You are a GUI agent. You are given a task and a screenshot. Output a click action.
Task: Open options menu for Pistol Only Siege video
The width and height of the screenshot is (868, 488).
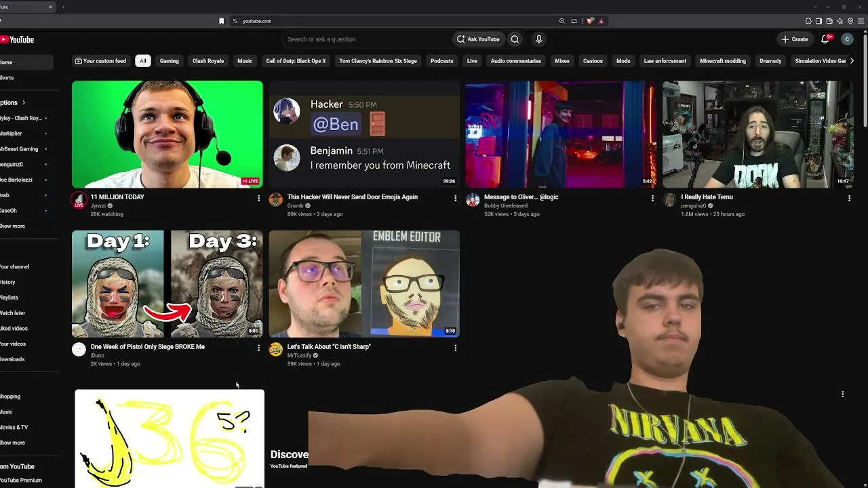[x=258, y=348]
